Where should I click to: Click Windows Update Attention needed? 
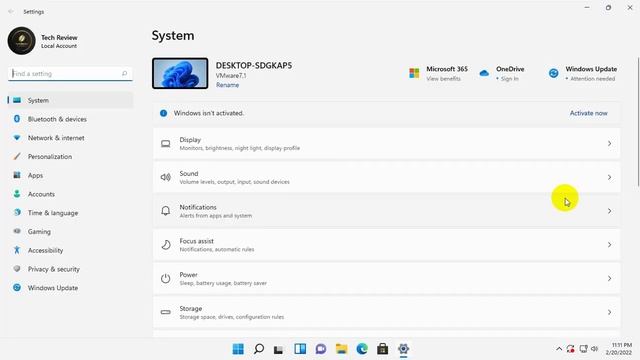pos(592,78)
